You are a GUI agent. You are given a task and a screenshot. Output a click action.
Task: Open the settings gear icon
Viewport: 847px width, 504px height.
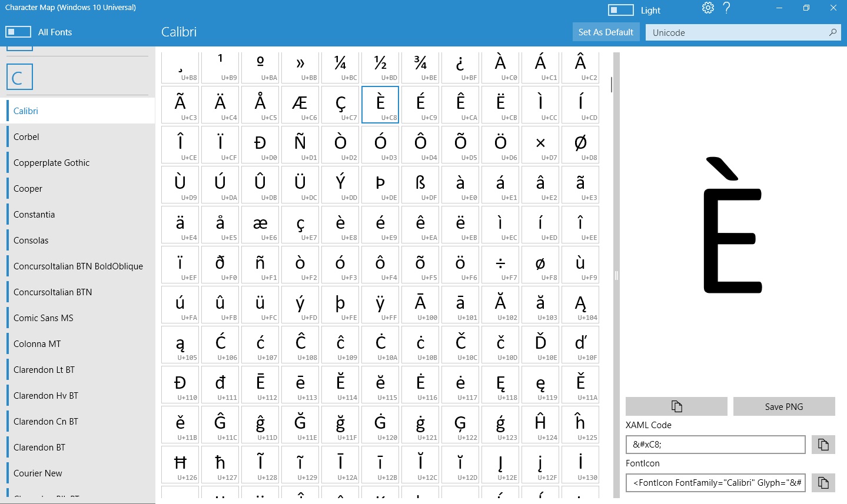pos(708,8)
